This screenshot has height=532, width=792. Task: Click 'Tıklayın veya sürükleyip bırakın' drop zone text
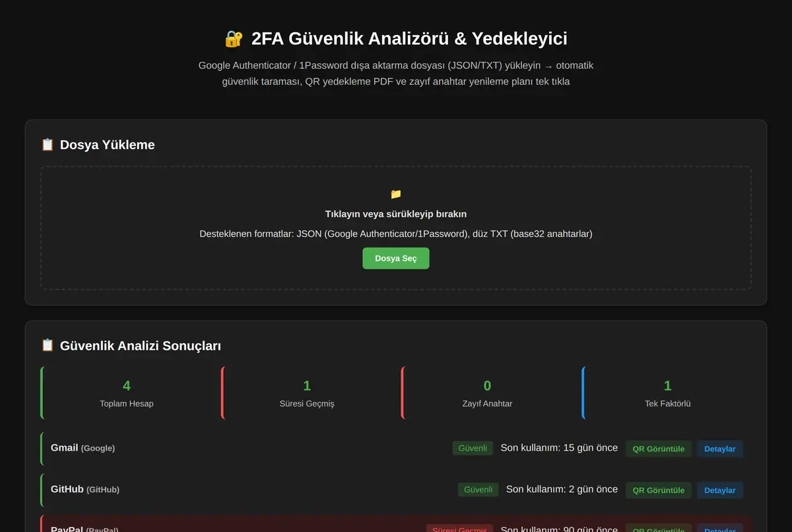(x=396, y=214)
